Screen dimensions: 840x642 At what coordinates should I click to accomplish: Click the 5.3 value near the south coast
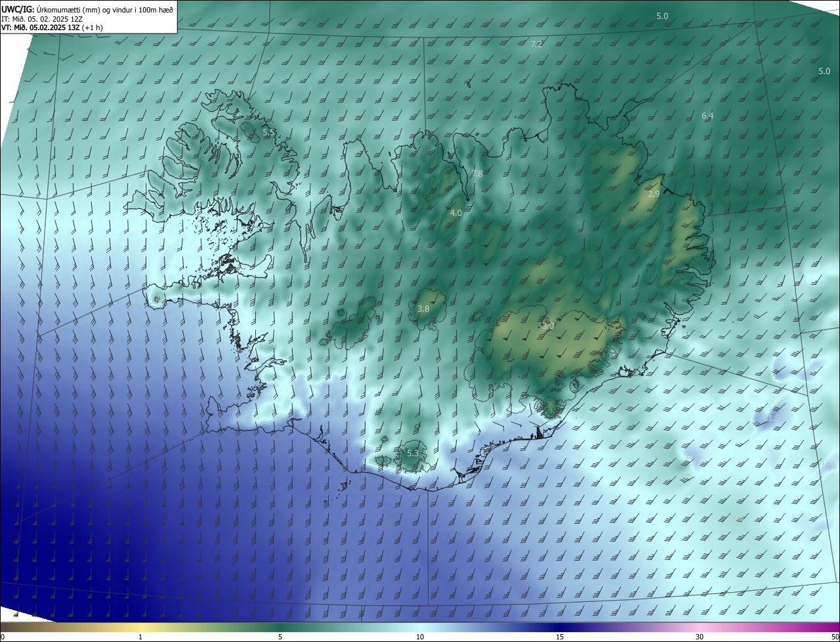click(x=413, y=454)
